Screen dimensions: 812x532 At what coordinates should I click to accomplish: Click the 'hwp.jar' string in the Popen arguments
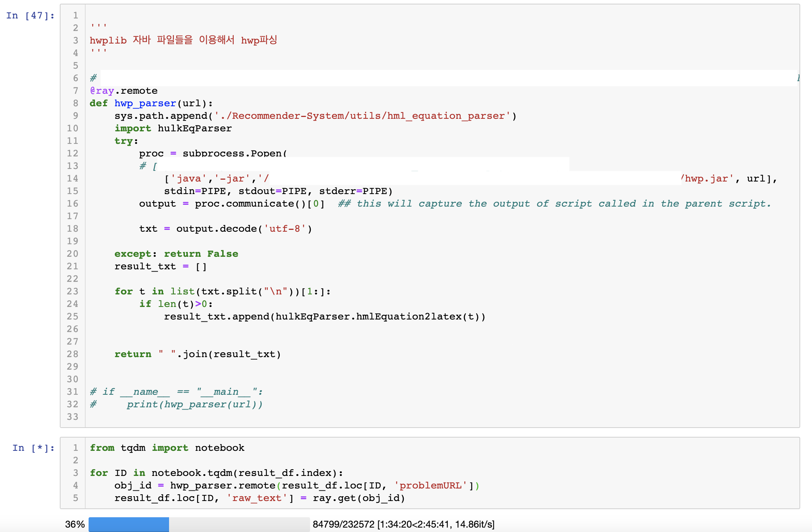(708, 179)
